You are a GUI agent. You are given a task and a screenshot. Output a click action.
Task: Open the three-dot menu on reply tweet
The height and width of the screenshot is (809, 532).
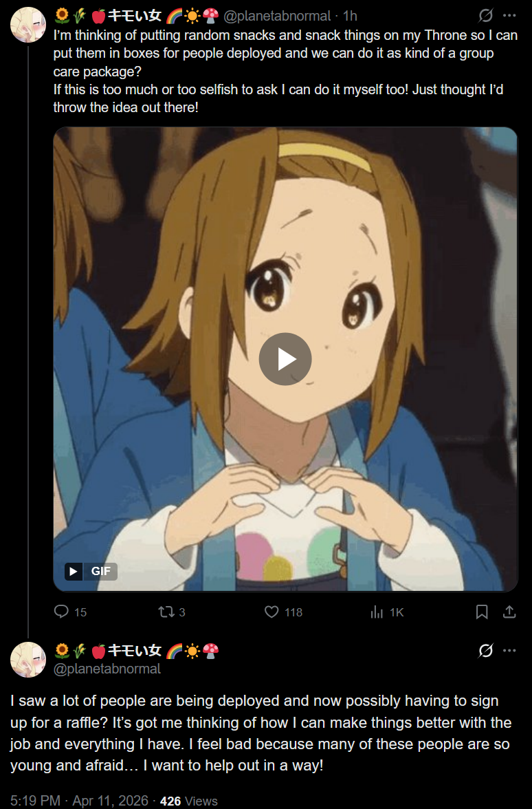(509, 651)
